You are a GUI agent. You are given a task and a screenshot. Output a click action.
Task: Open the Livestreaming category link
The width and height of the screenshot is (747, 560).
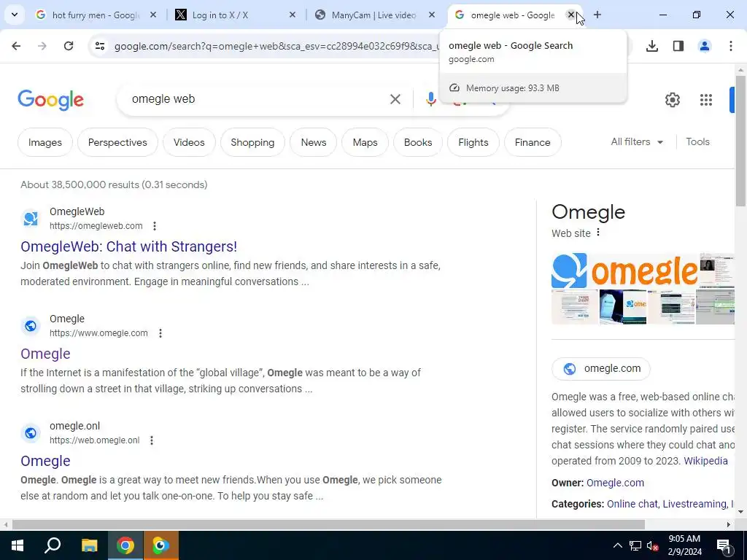coord(694,504)
